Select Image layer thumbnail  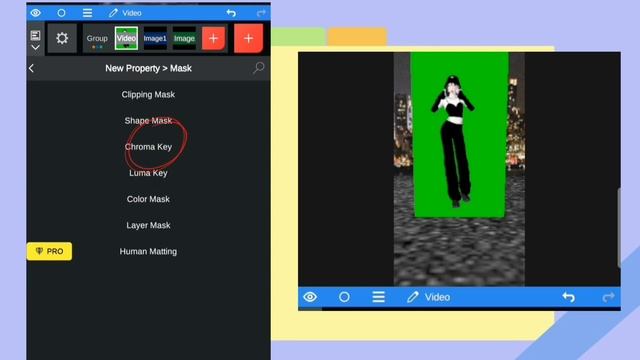click(184, 38)
